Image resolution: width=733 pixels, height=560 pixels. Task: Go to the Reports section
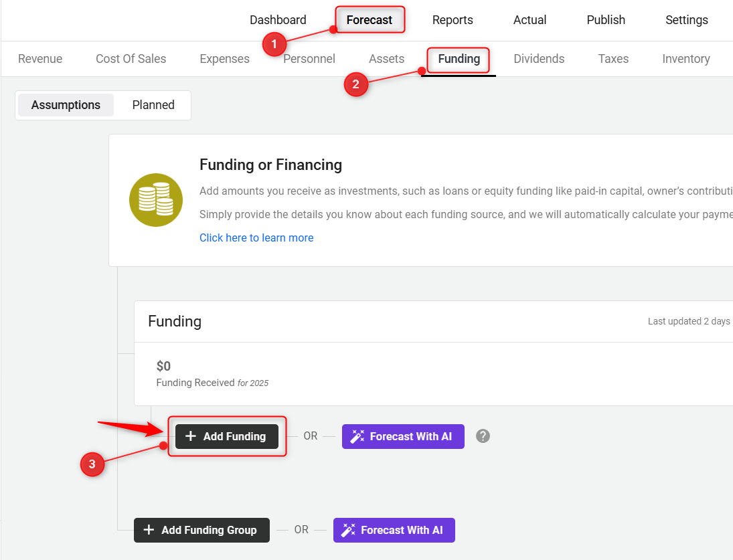(x=453, y=20)
